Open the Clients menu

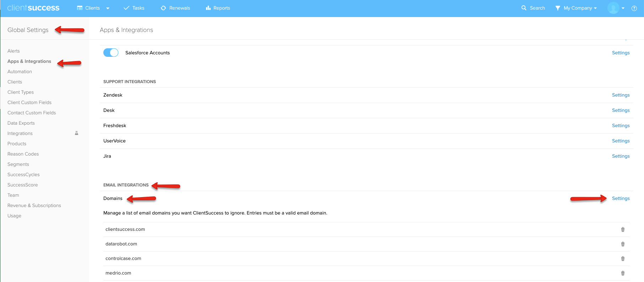click(92, 8)
